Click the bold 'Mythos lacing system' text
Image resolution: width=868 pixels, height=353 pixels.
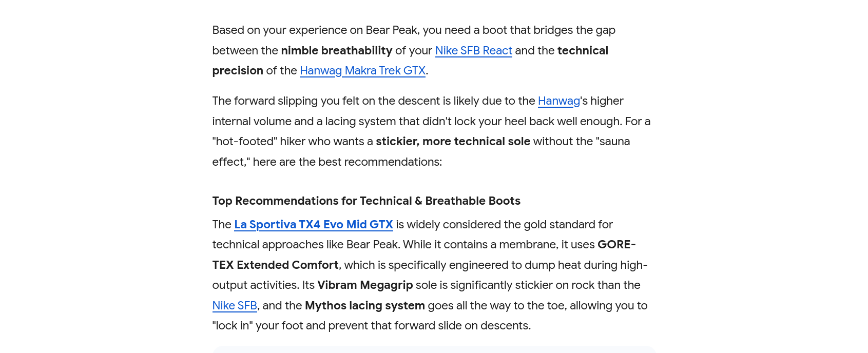[x=364, y=306]
